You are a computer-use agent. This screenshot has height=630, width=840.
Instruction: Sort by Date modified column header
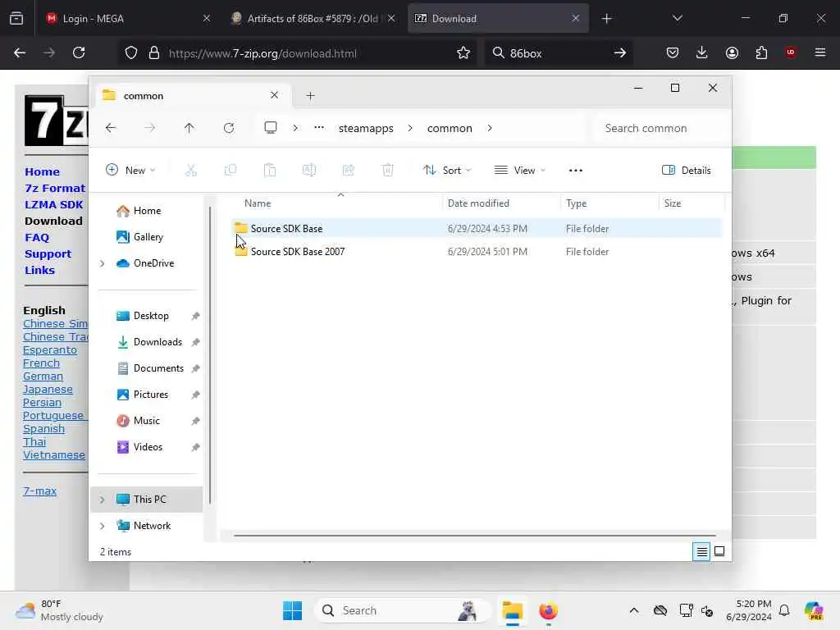tap(501, 203)
